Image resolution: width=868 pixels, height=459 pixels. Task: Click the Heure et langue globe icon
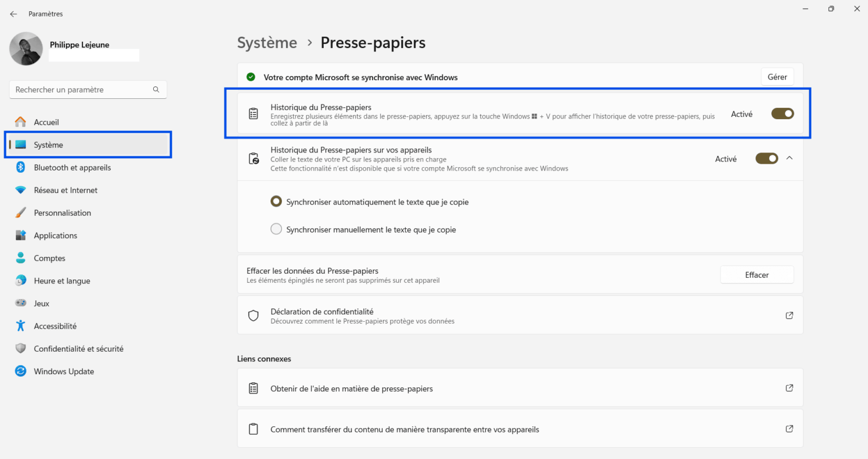(21, 281)
